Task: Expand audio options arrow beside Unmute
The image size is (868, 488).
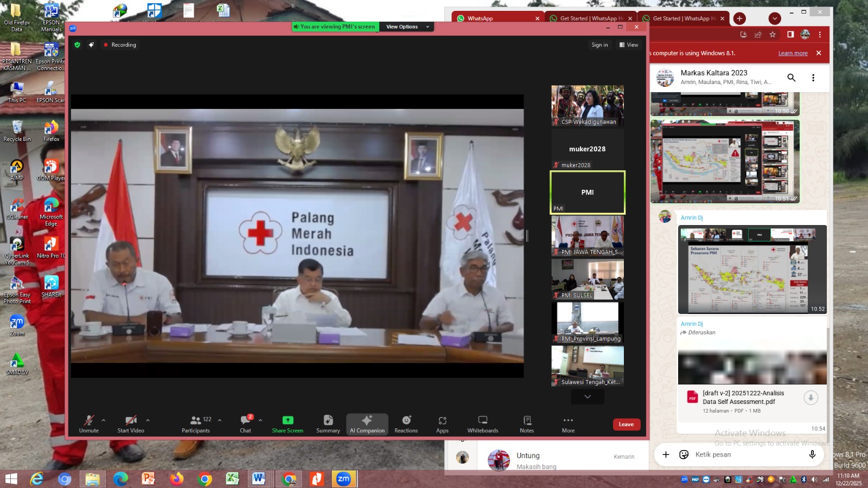Action: (x=104, y=420)
